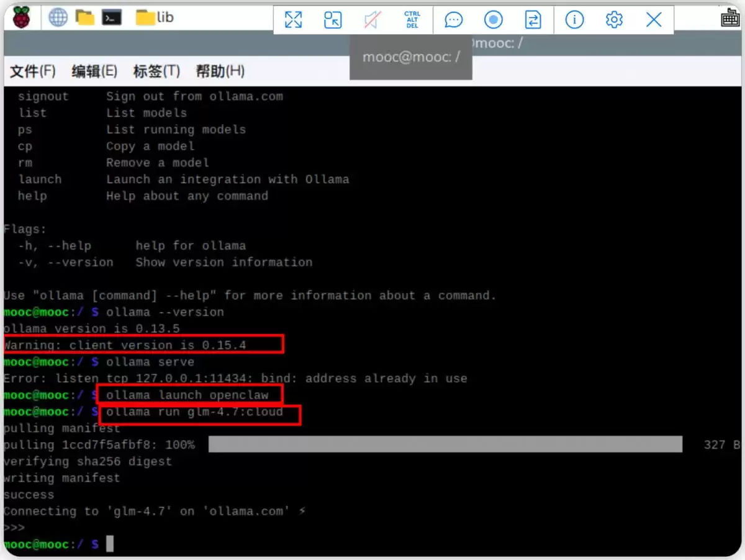Open remote viewer settings gear

(x=614, y=20)
